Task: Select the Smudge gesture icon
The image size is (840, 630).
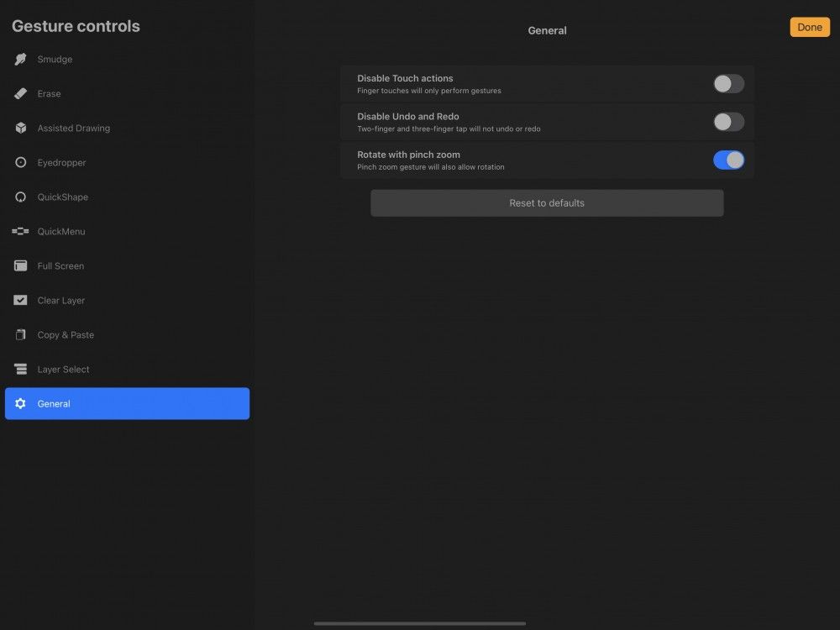Action: 20,59
